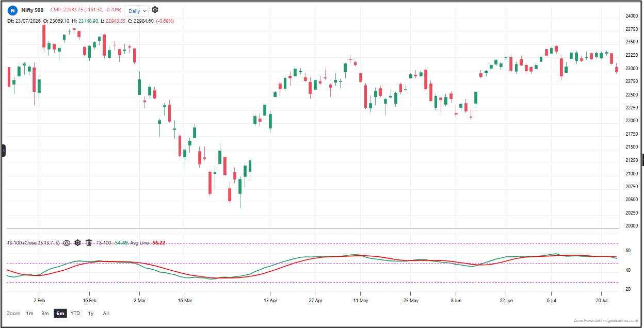The image size is (644, 328).
Task: Click the 23000 price axis label
Action: point(631,69)
